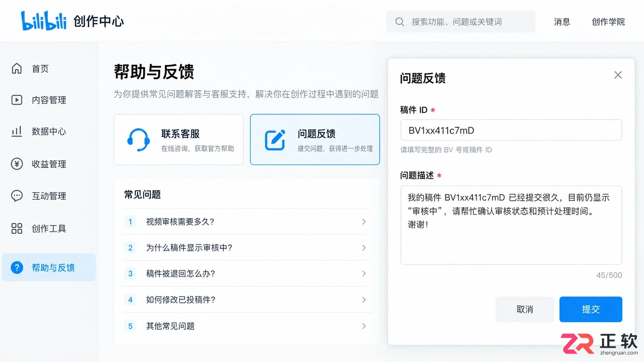Click the 数据中心 bar chart icon
The height and width of the screenshot is (362, 644).
tap(17, 131)
